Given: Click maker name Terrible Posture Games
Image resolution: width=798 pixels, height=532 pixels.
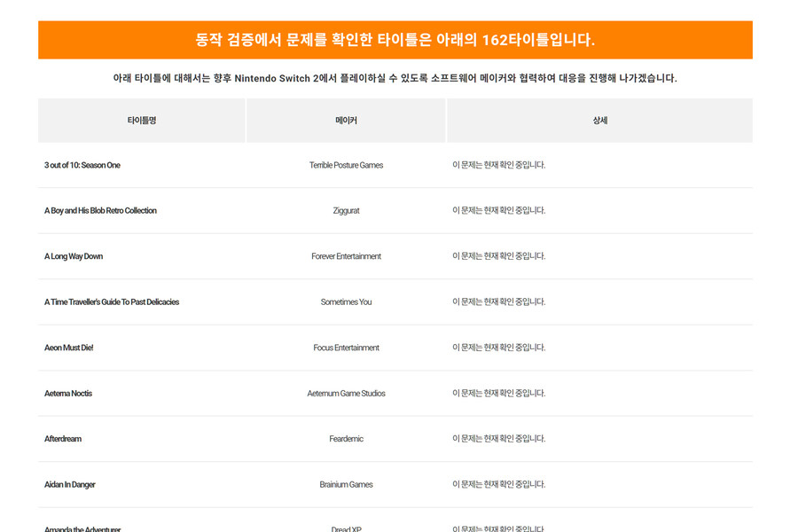Looking at the screenshot, I should (346, 165).
